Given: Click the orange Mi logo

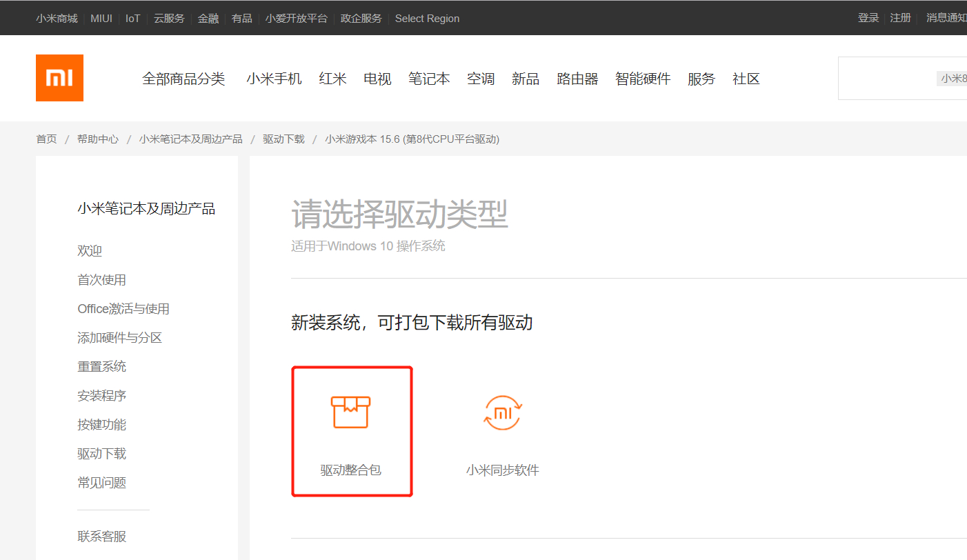Looking at the screenshot, I should [x=59, y=78].
